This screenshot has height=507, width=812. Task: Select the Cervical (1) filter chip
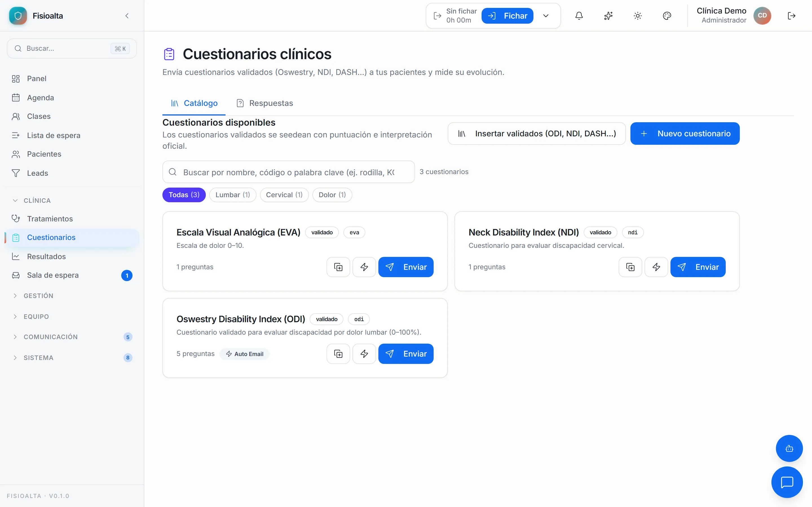(284, 195)
